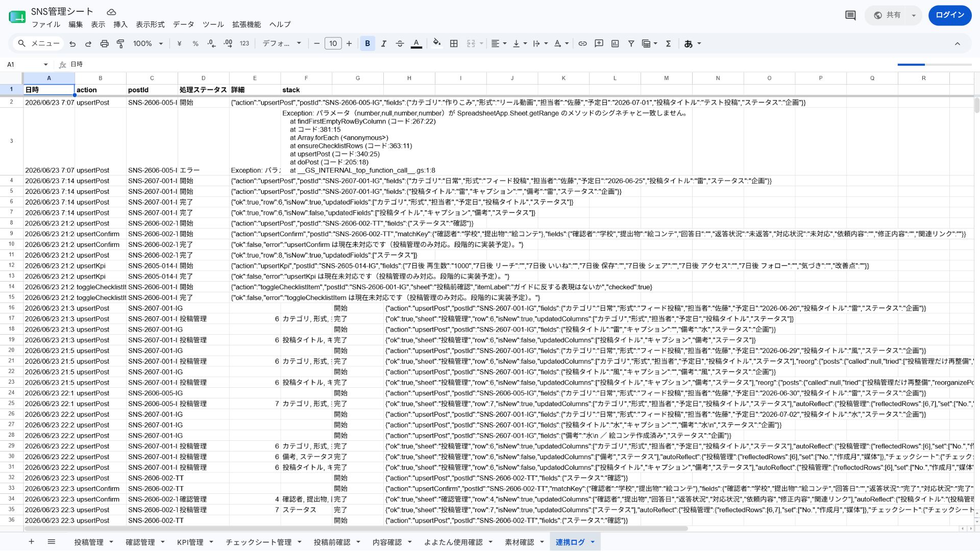Switch to the 投稿管理 sheet tab
This screenshot has height=551, width=980.
[89, 542]
